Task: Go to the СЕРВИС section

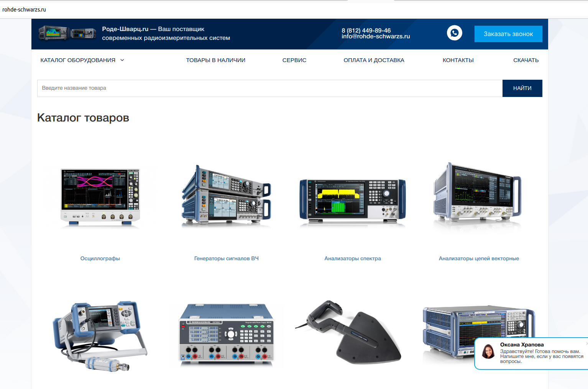Action: tap(294, 60)
